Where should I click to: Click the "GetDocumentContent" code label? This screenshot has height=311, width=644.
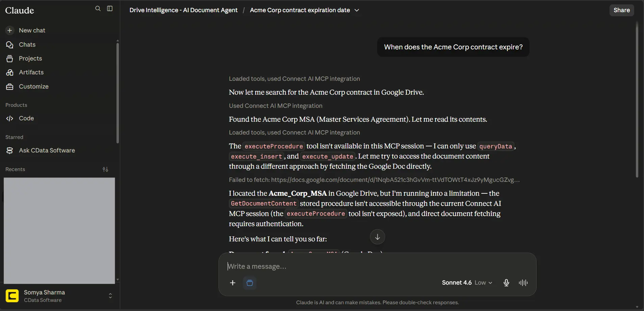click(x=263, y=204)
